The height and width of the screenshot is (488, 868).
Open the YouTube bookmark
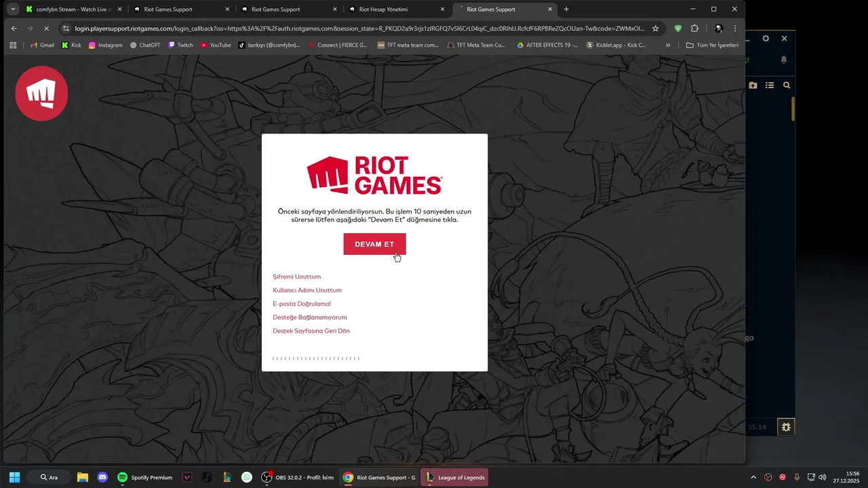[216, 45]
